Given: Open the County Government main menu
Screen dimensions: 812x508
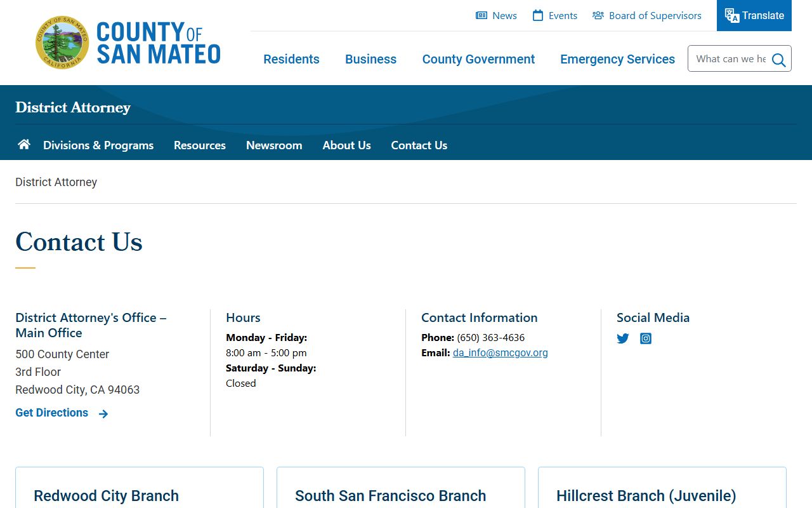Looking at the screenshot, I should click(478, 59).
